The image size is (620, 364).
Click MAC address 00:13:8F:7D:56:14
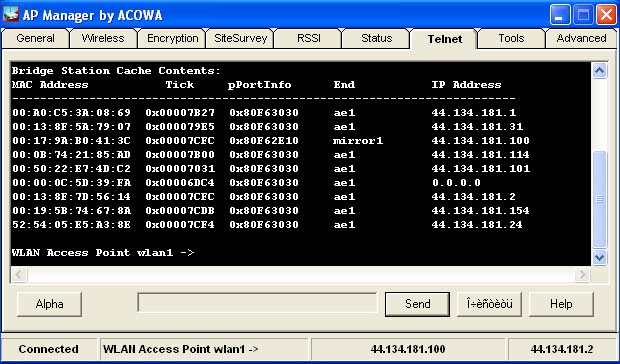(71, 196)
